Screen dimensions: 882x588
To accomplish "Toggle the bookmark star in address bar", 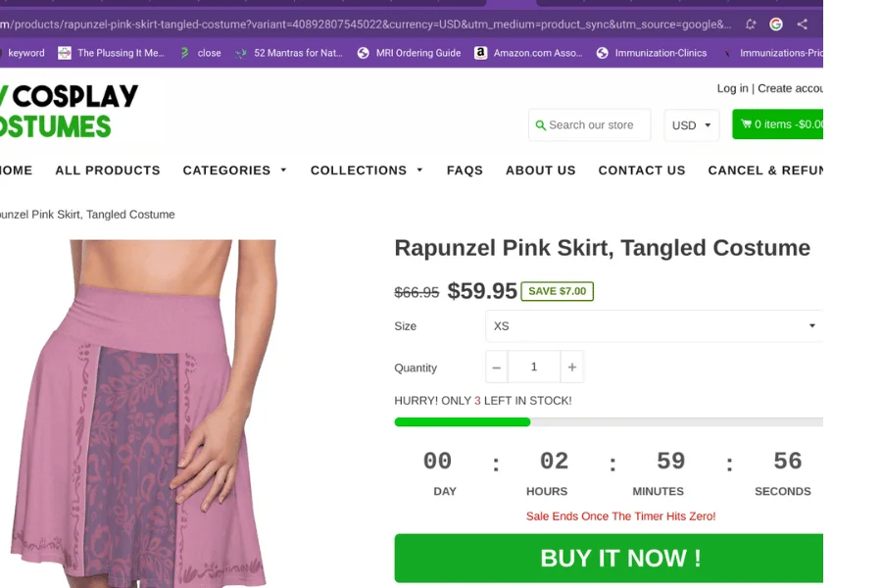I will pos(748,22).
